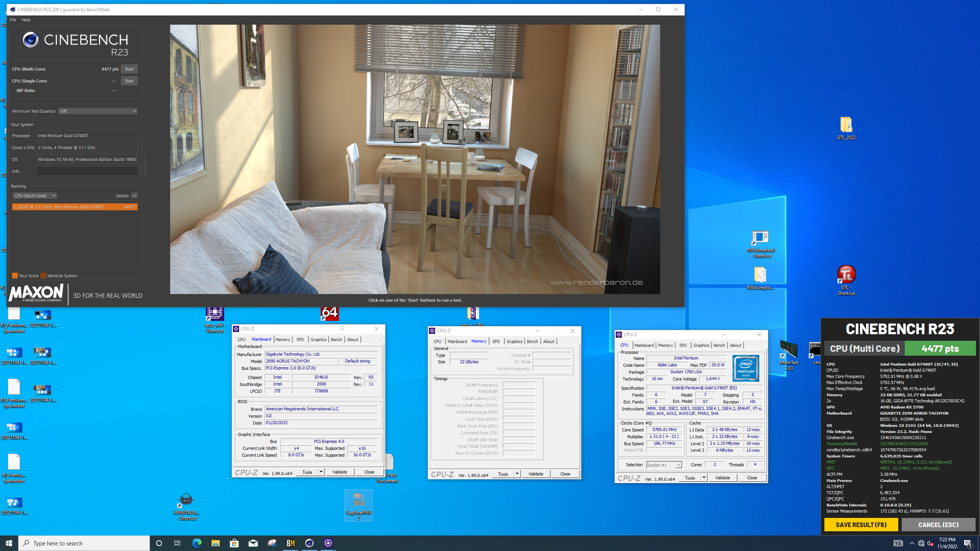Open Tools dropdown arrow in CPU-Z Mainboard window
Image resolution: width=980 pixels, height=551 pixels.
321,472
